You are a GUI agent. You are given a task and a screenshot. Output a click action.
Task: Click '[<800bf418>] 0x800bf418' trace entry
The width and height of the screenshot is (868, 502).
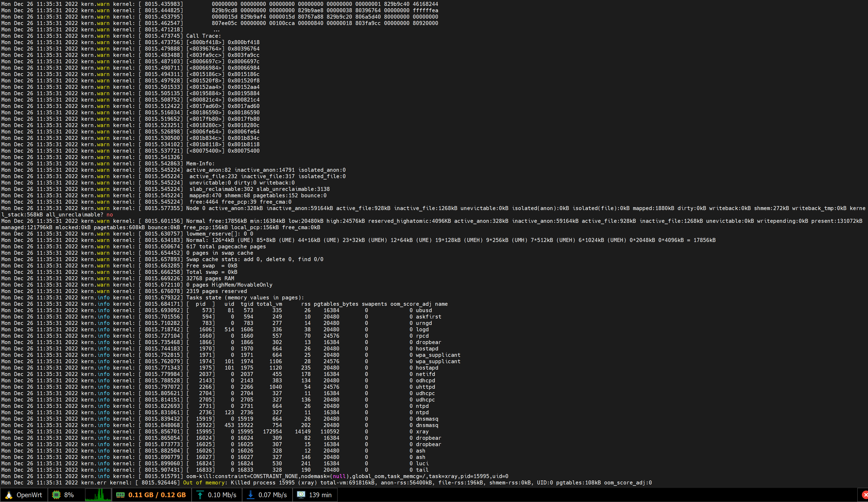point(223,42)
